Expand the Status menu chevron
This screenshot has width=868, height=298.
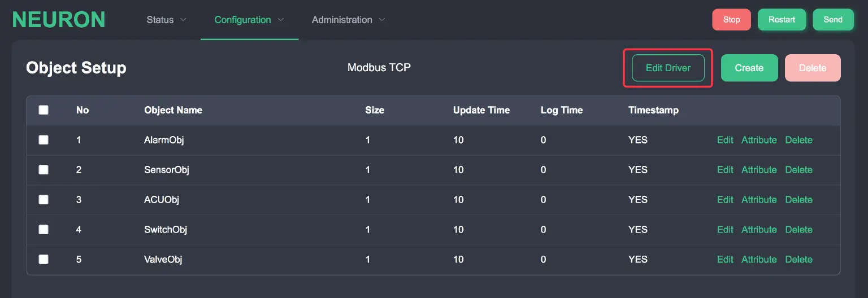pyautogui.click(x=183, y=20)
